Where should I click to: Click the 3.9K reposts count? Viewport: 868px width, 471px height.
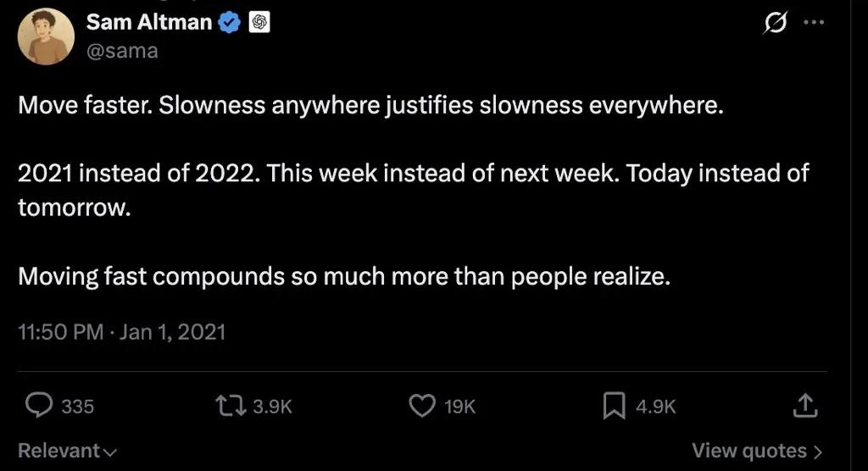pos(273,407)
